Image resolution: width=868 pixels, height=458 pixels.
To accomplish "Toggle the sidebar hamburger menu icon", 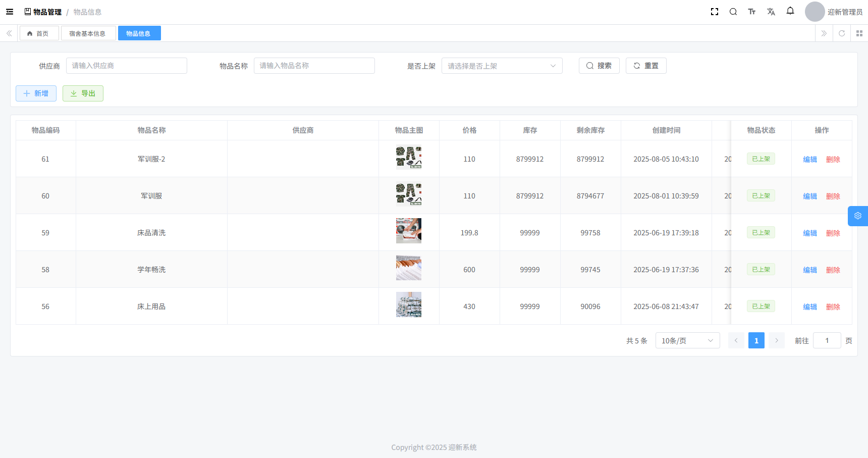I will point(10,12).
